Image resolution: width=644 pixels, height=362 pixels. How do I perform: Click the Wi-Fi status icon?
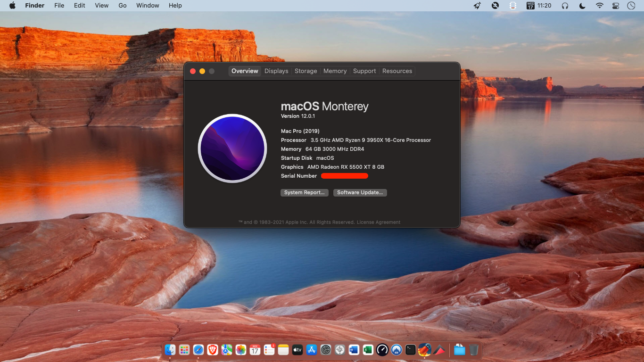point(599,6)
